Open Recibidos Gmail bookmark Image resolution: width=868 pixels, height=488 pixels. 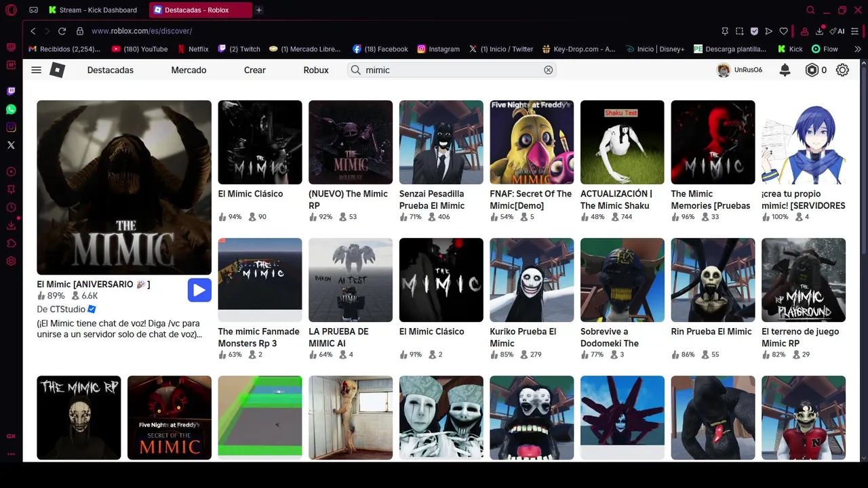pyautogui.click(x=64, y=49)
